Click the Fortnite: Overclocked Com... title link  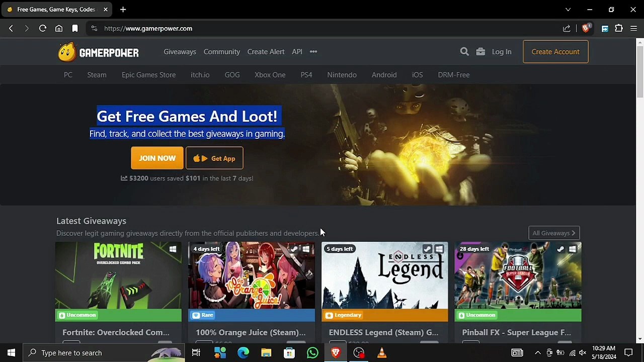click(116, 332)
